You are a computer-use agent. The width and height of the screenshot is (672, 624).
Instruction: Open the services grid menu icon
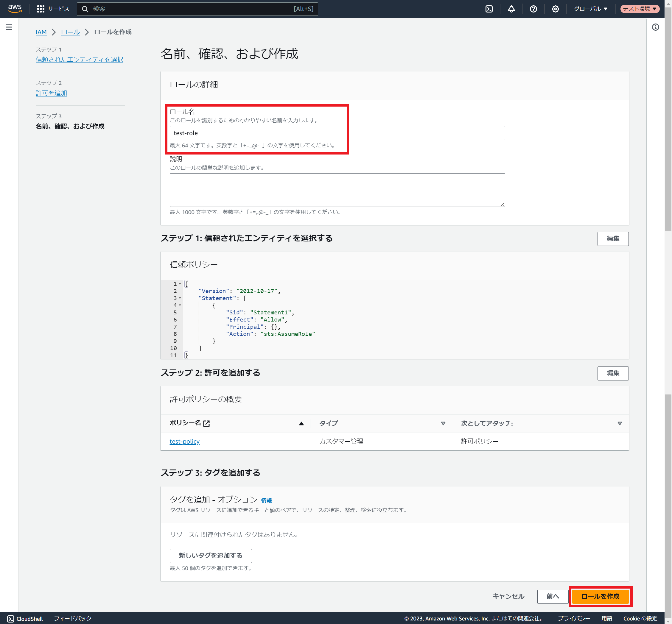(x=41, y=9)
